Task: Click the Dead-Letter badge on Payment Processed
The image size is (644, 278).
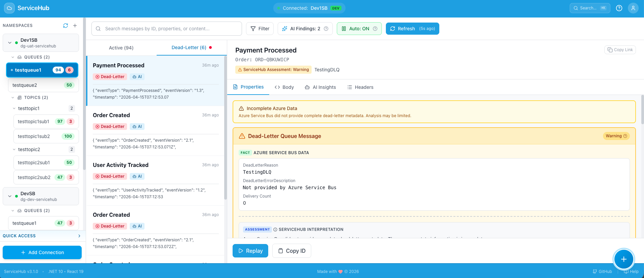Action: (x=110, y=77)
